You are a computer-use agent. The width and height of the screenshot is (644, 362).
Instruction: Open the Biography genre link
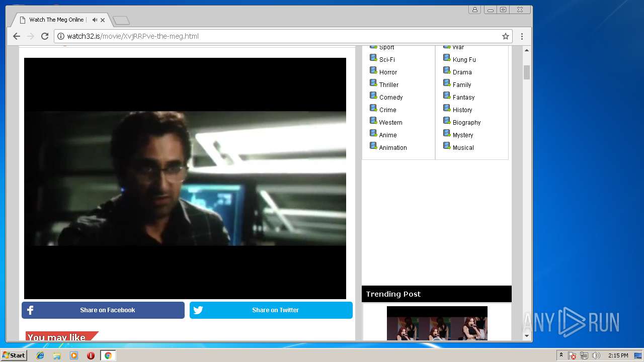(466, 123)
